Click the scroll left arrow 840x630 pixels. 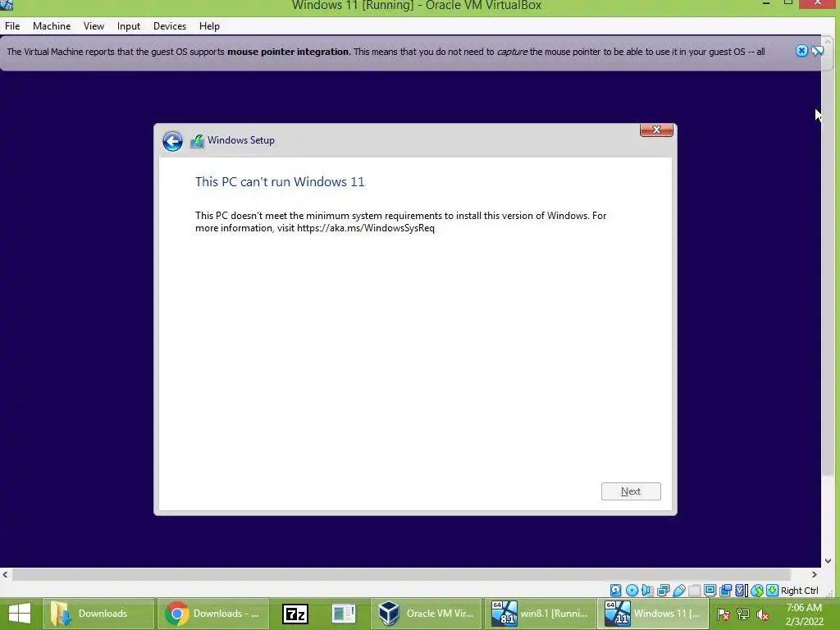click(6, 574)
